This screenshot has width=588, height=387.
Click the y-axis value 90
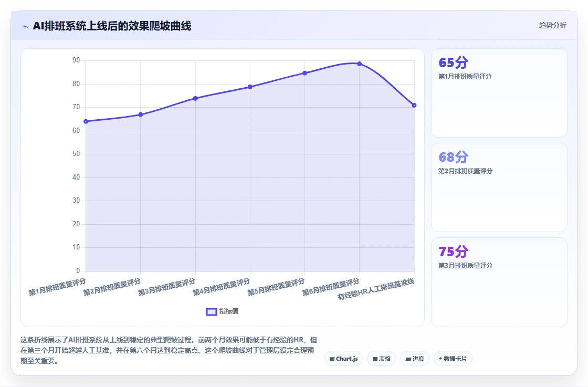(76, 60)
